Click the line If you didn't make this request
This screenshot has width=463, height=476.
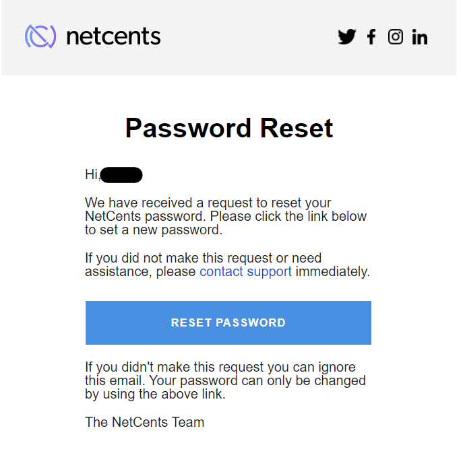[220, 367]
